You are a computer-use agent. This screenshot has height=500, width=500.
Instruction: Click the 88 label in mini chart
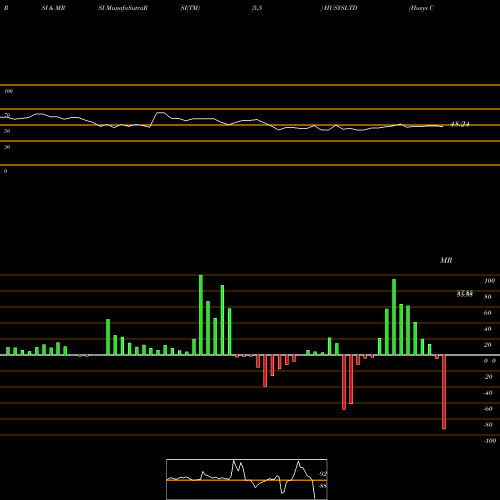coord(322,486)
